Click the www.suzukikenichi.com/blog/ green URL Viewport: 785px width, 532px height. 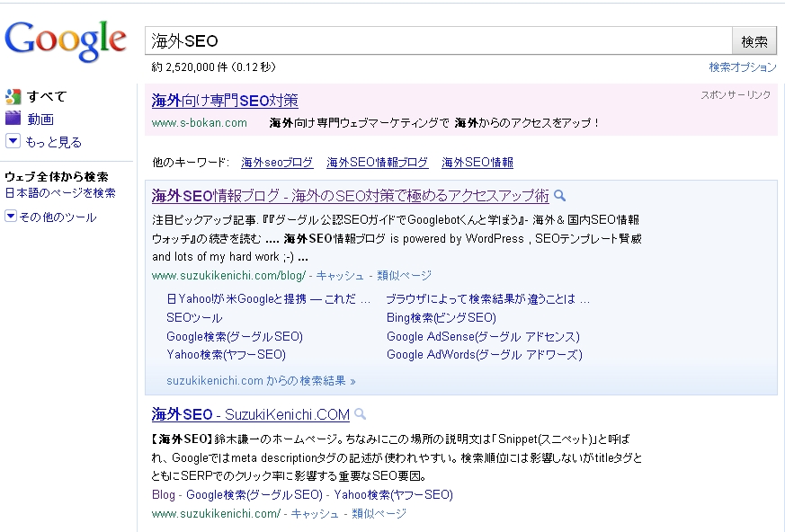[228, 275]
